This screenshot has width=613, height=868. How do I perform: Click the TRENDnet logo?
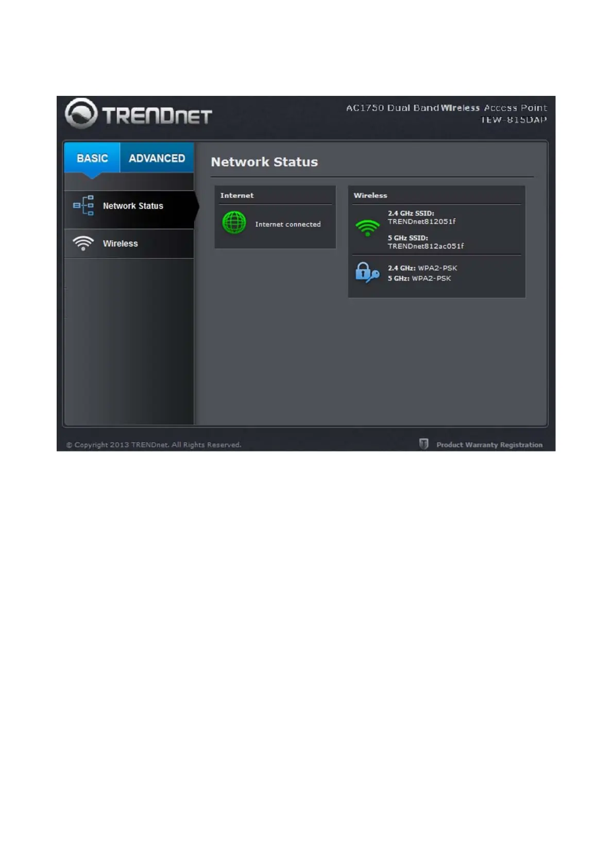click(139, 113)
